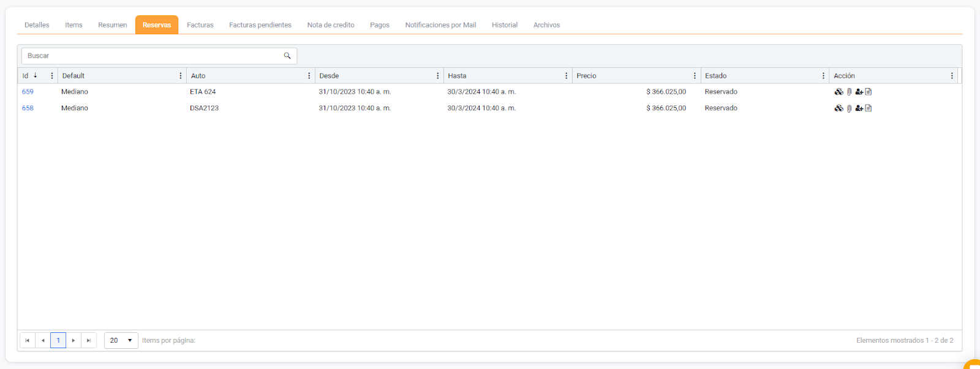Open the Auto column options menu
Screen dimensions: 980x369
pyautogui.click(x=309, y=76)
